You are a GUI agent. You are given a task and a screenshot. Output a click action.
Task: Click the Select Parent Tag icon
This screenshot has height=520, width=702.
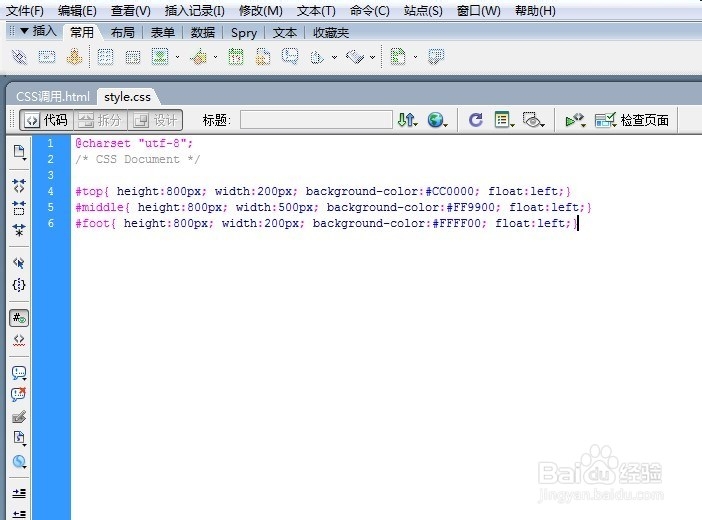click(x=19, y=262)
